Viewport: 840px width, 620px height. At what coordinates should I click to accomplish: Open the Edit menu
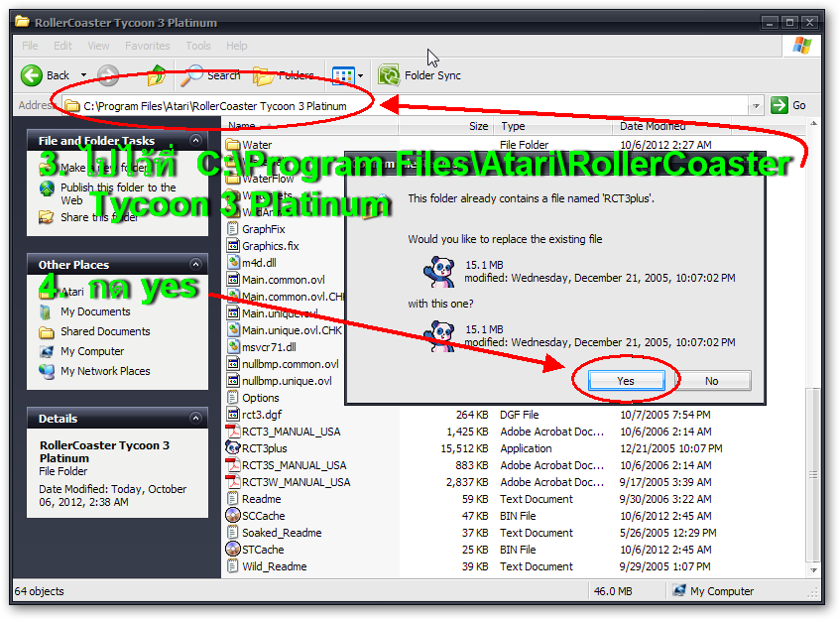[62, 46]
